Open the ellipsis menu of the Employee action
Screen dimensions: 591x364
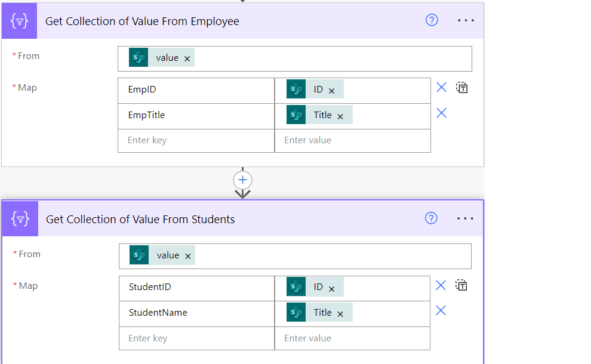coord(466,20)
